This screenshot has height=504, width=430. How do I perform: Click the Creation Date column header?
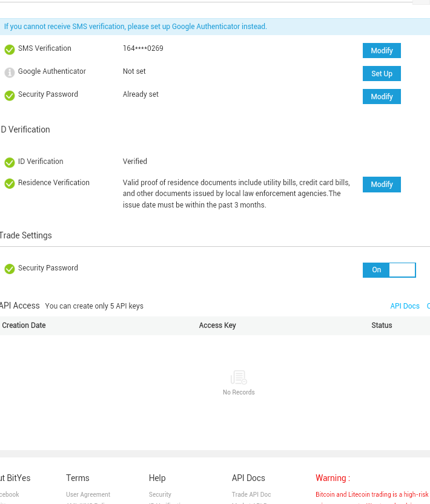click(x=24, y=326)
